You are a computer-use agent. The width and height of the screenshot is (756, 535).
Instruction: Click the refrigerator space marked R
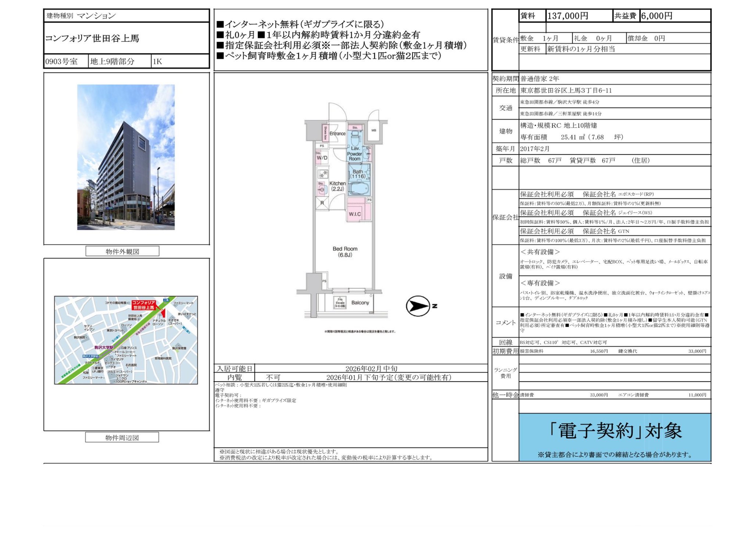coord(322,203)
